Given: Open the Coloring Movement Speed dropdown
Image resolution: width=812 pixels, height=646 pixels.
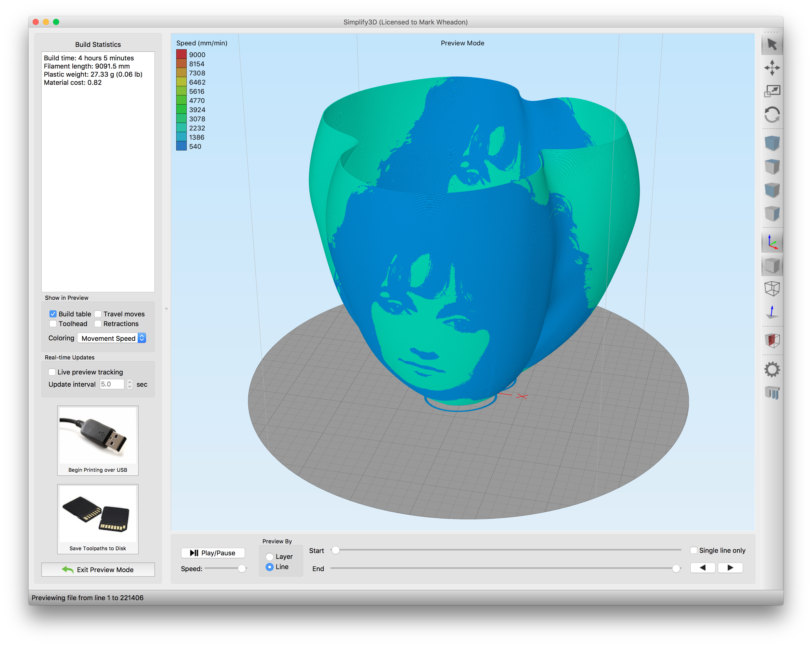Looking at the screenshot, I should tap(111, 338).
